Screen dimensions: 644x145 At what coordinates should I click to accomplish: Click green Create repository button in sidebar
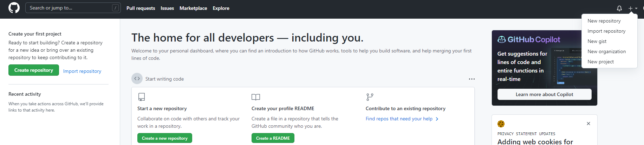click(x=34, y=70)
